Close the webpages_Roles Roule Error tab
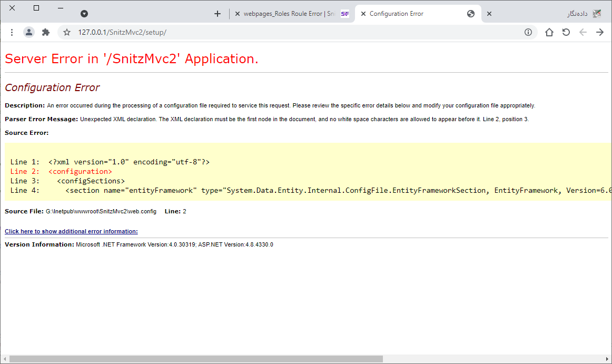The height and width of the screenshot is (364, 612). click(x=237, y=14)
